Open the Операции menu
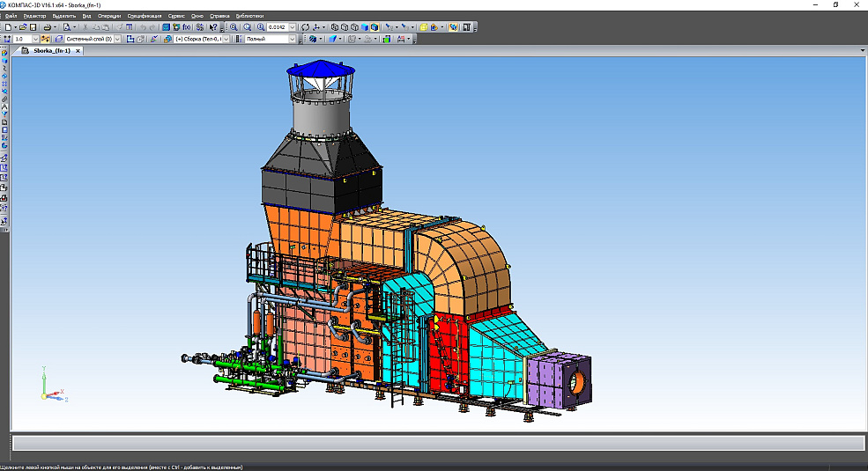 coord(109,16)
